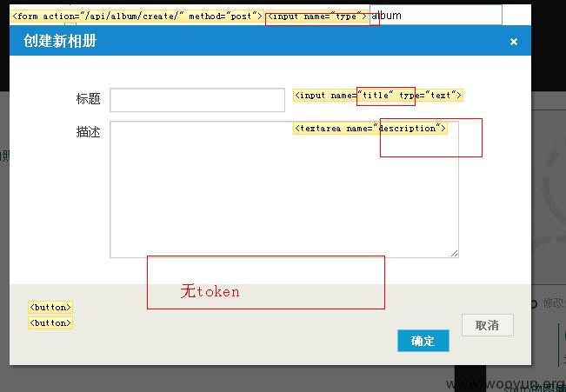
Task: Click the 取消 cancel button
Action: click(487, 325)
